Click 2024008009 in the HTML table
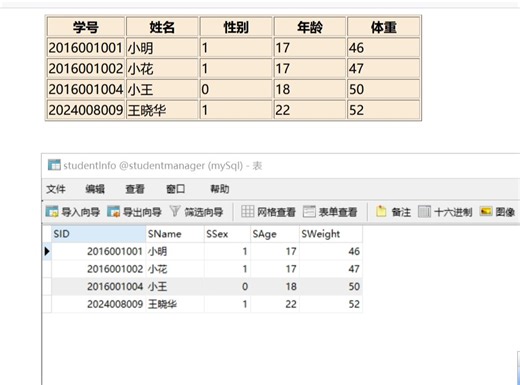Image resolution: width=520 pixels, height=385 pixels. point(86,110)
